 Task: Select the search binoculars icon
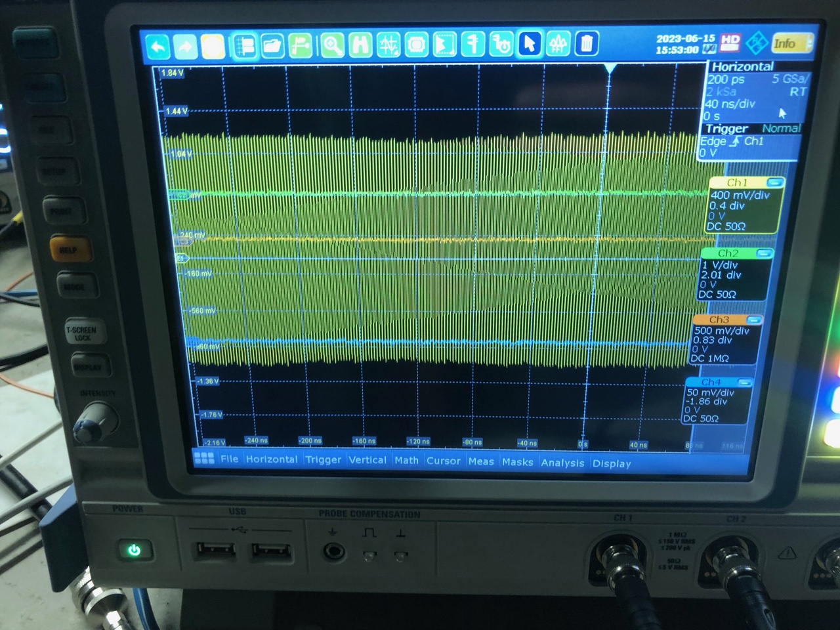(x=360, y=45)
